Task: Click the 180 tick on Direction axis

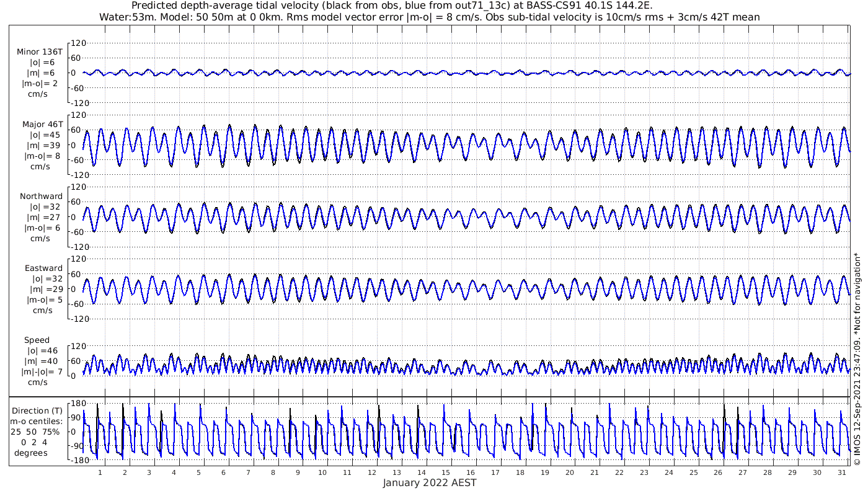Action: click(77, 404)
